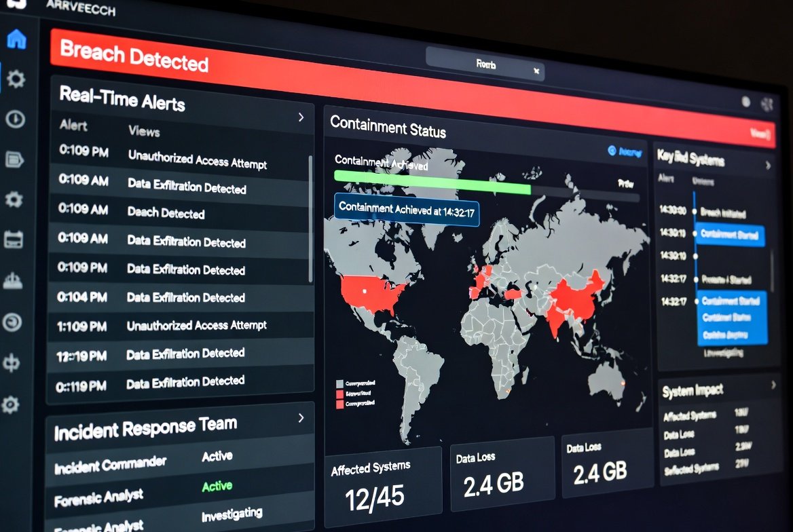The width and height of the screenshot is (793, 532).
Task: Click the Alert column header
Action: 73,125
